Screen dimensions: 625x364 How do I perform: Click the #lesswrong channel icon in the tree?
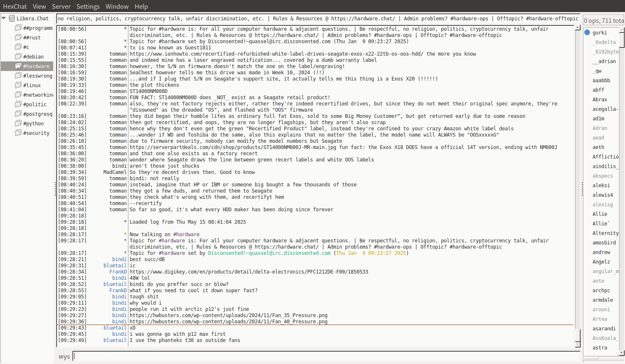[x=18, y=76]
